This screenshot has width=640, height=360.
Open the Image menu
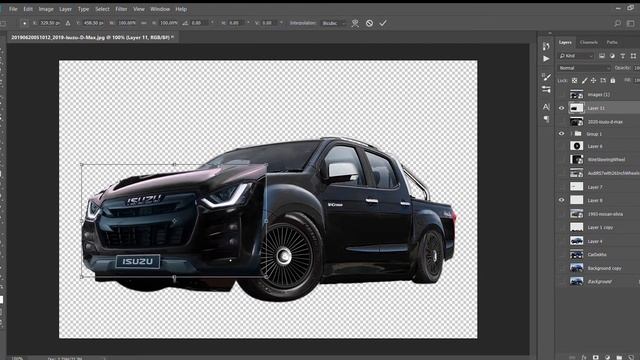click(46, 9)
